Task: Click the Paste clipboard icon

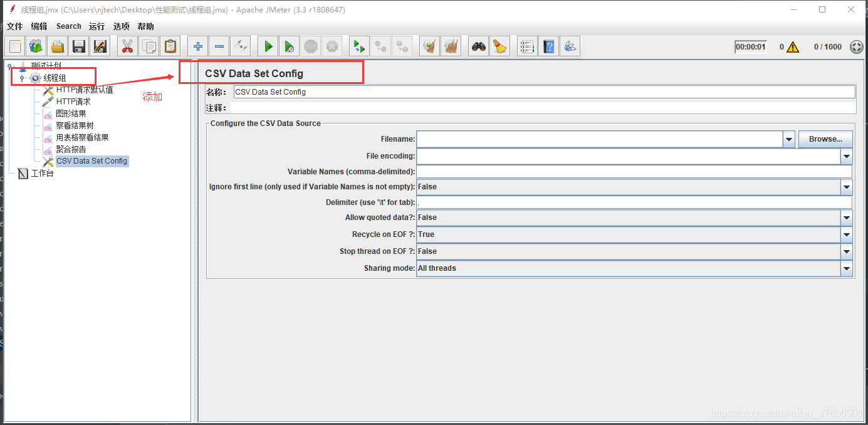Action: (170, 46)
